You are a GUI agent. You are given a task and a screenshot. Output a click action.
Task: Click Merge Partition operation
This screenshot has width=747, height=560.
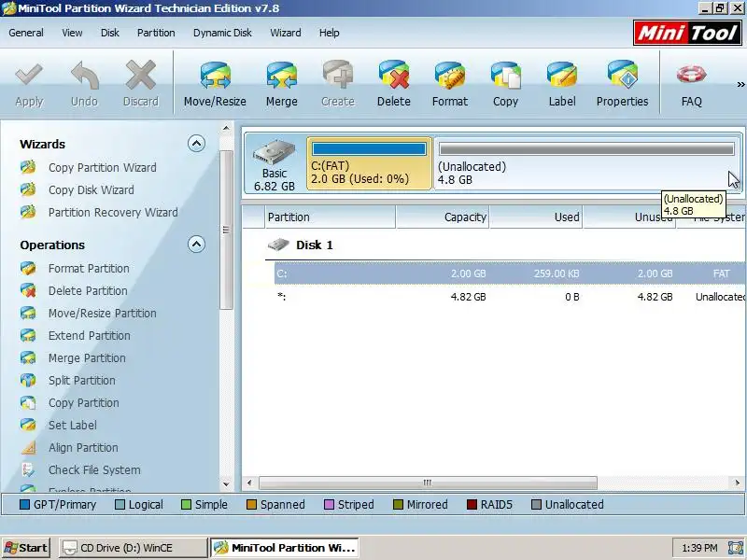87,358
